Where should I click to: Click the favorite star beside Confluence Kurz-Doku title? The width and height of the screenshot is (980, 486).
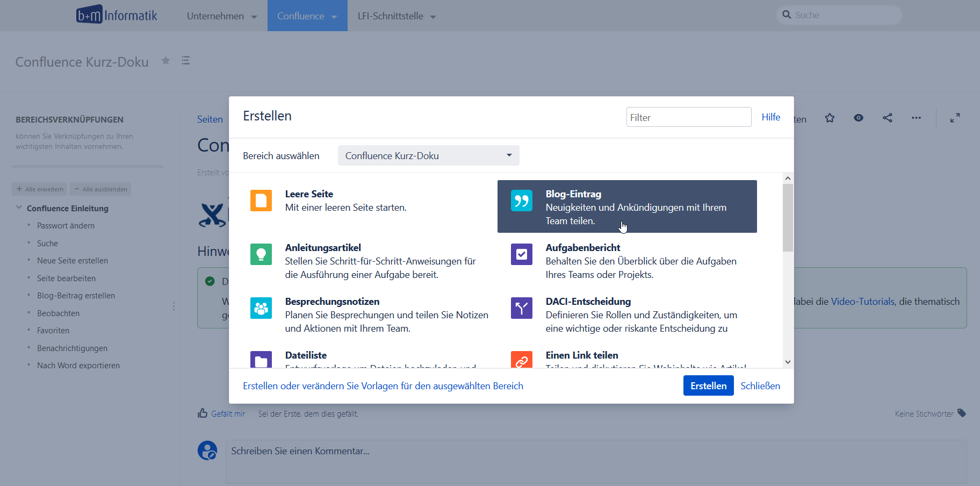166,61
